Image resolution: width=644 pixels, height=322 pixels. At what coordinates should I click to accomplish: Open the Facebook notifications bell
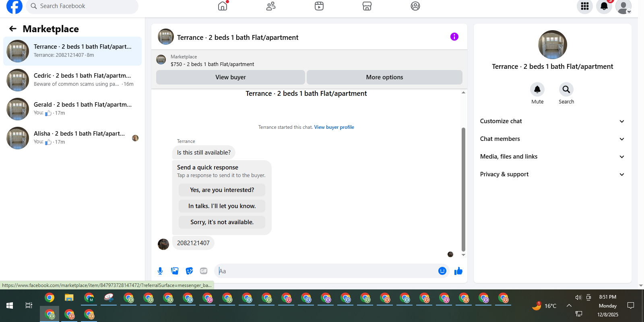(604, 6)
